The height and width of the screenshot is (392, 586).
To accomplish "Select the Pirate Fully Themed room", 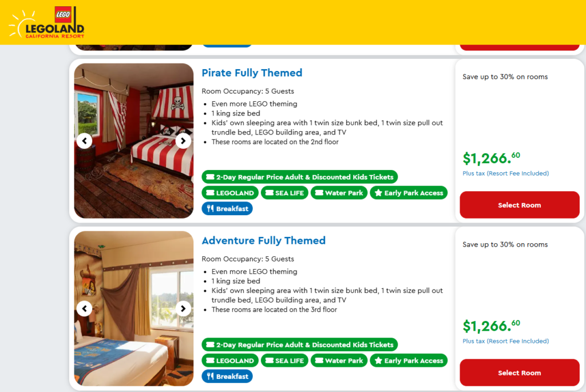I will click(519, 205).
